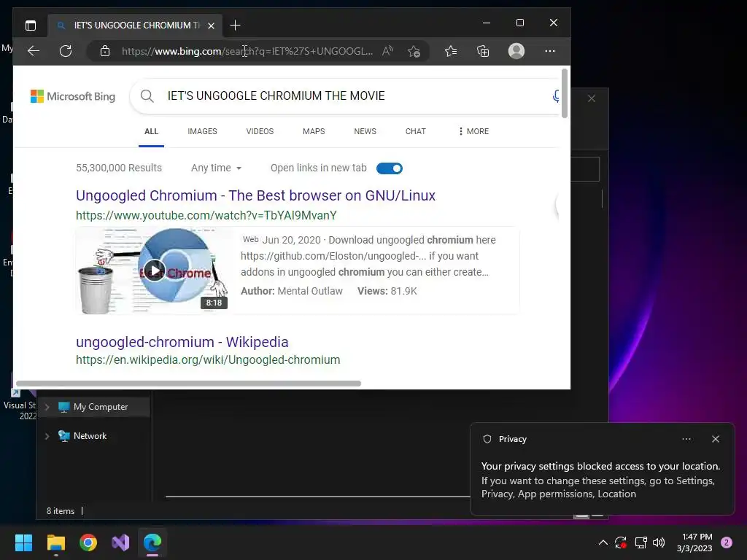
Task: Open the Collections panel
Action: [483, 51]
